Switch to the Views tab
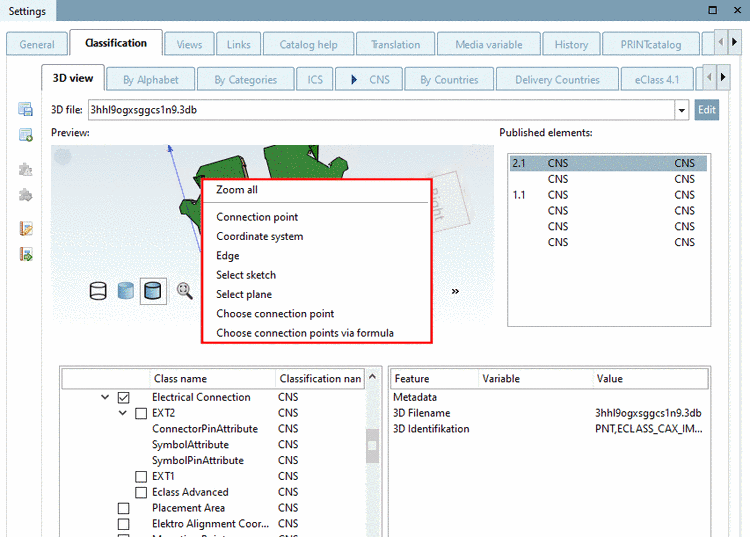Image resolution: width=750 pixels, height=537 pixels. (x=189, y=44)
